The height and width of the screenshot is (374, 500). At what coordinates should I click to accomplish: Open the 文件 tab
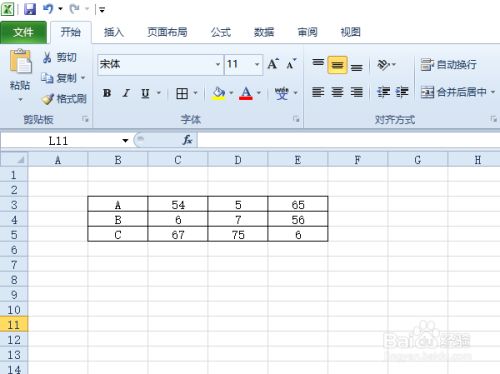click(x=23, y=32)
